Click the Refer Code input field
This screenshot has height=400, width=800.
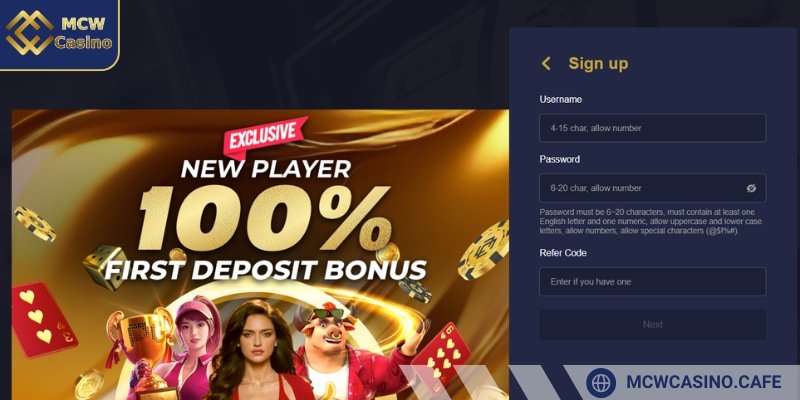pos(653,282)
